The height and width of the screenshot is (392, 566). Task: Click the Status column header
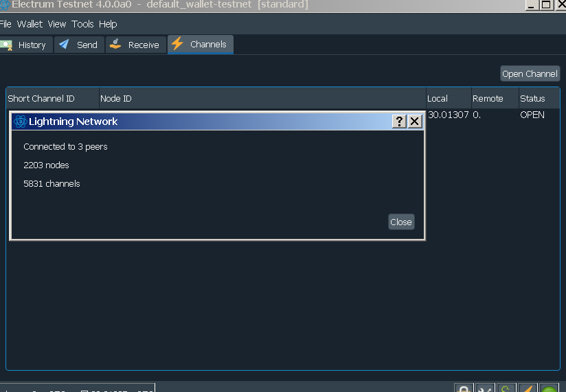[x=539, y=98]
